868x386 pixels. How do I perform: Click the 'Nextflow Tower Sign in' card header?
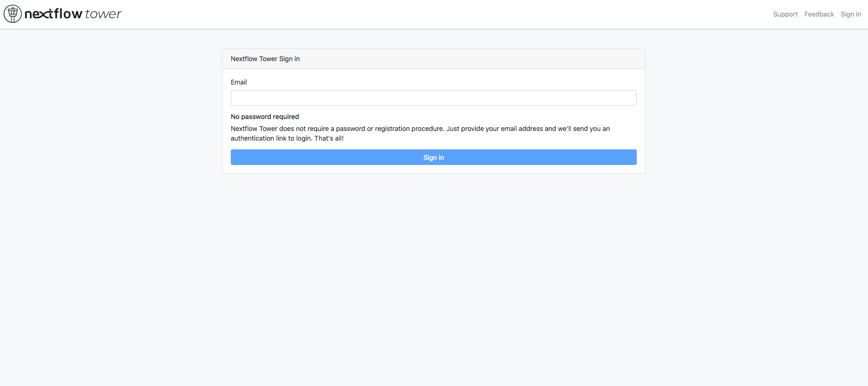[x=434, y=59]
